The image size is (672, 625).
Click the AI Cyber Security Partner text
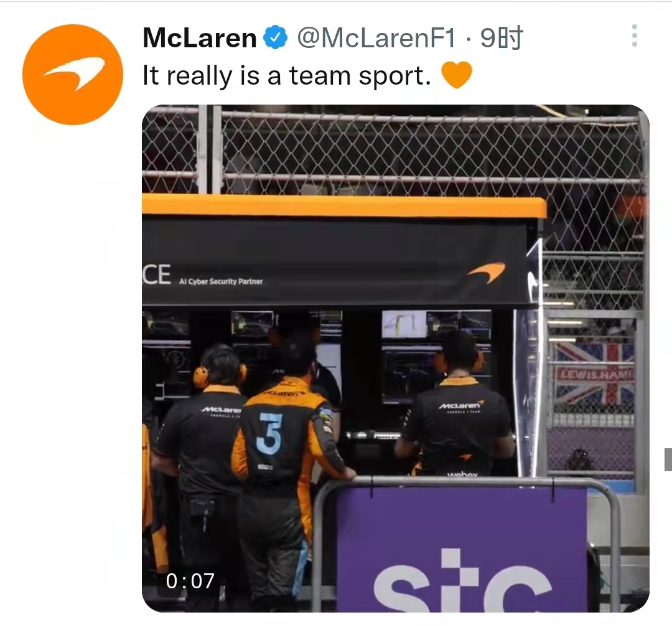click(x=221, y=281)
